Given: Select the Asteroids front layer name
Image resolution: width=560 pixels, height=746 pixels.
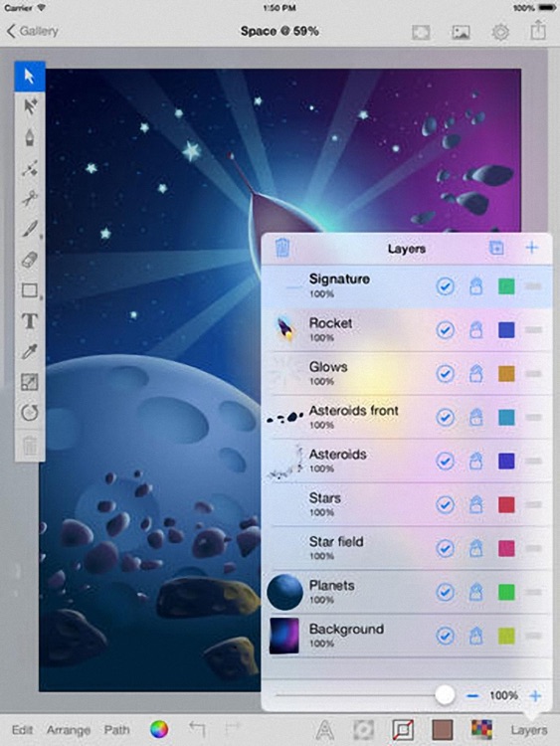Looking at the screenshot, I should pyautogui.click(x=353, y=410).
